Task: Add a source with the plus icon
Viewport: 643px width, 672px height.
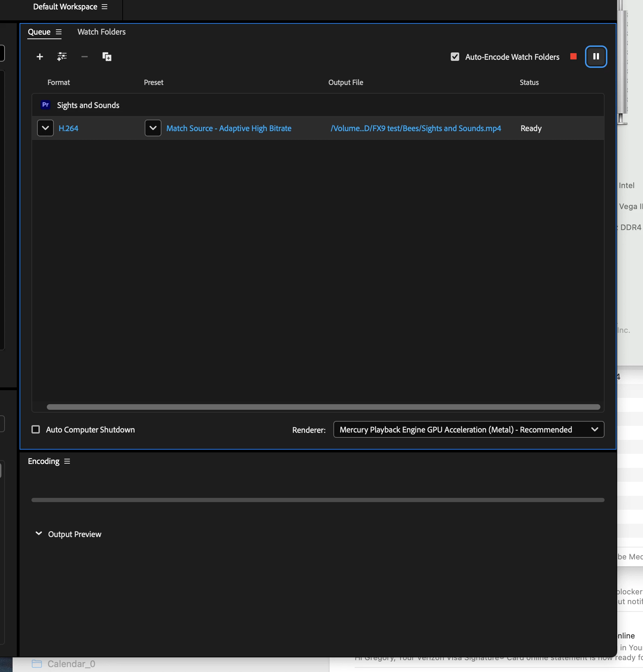Action: (x=40, y=57)
